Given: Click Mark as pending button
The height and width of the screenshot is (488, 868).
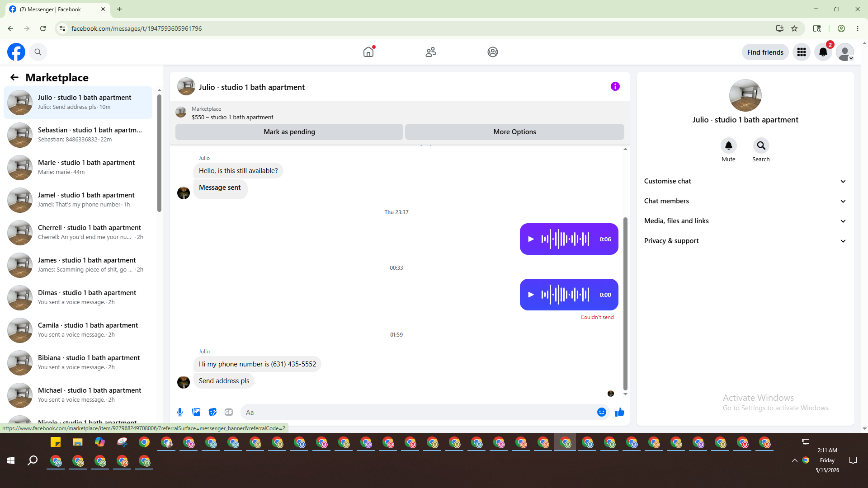Looking at the screenshot, I should (x=289, y=132).
